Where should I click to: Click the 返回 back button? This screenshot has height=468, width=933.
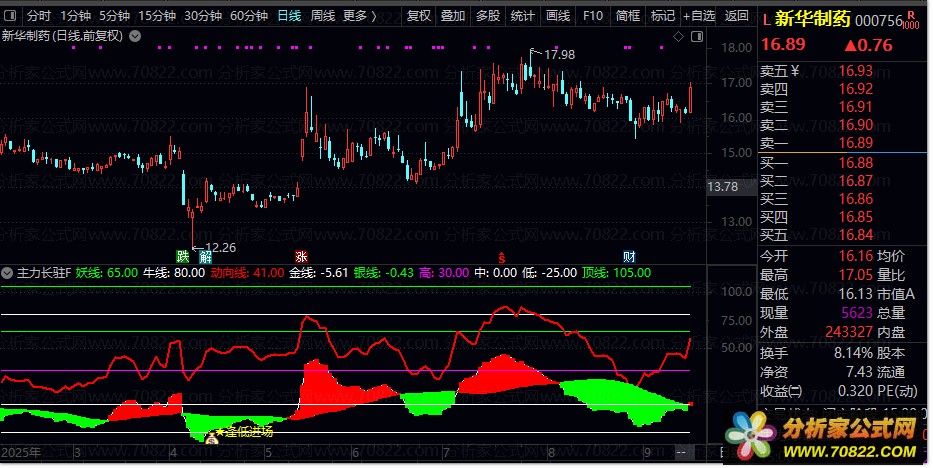(736, 16)
